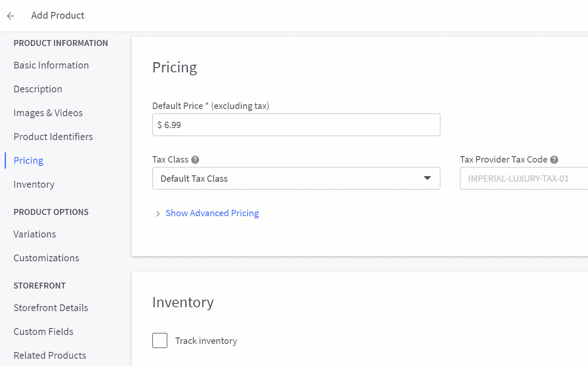Open the Tax Class help tooltip icon
This screenshot has height=366, width=588.
coord(195,160)
